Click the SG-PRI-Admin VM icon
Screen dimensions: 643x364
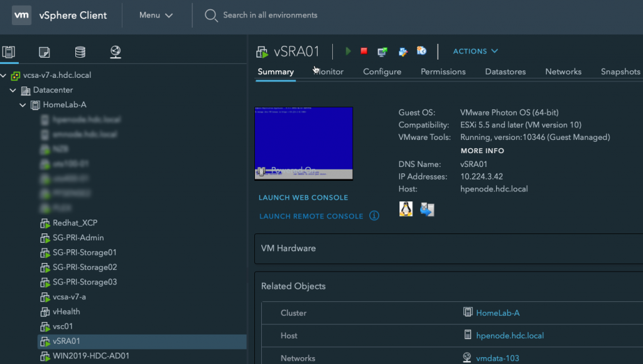tap(45, 238)
